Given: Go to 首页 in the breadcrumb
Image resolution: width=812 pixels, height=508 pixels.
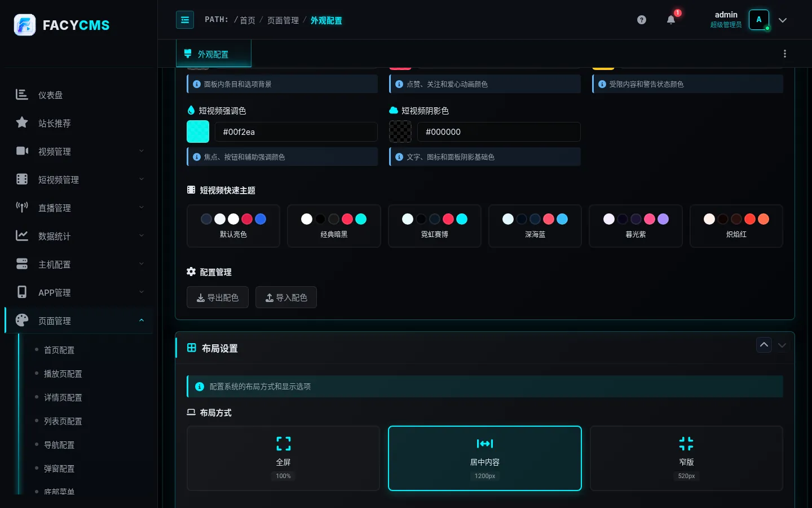Looking at the screenshot, I should pyautogui.click(x=248, y=20).
